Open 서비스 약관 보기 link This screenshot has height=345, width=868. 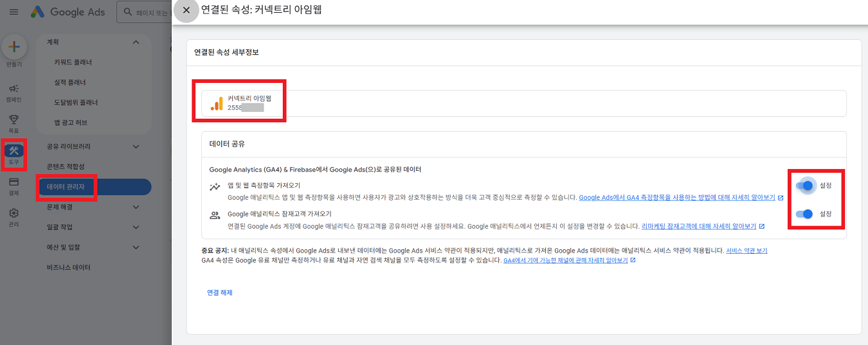coord(746,251)
